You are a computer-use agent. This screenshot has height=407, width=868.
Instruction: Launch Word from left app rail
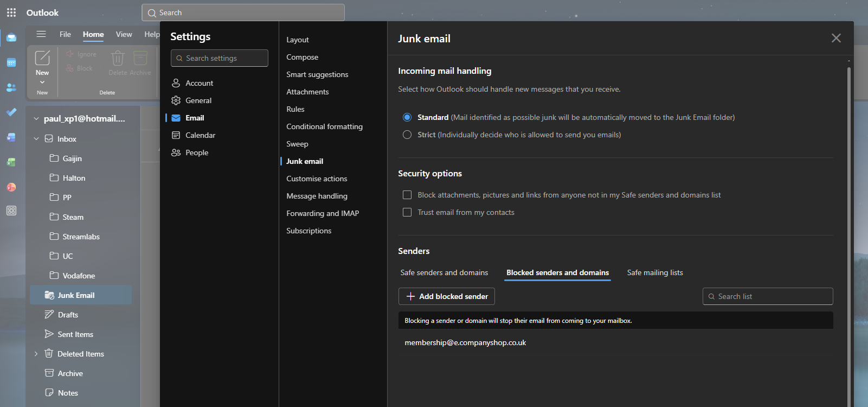(11, 137)
